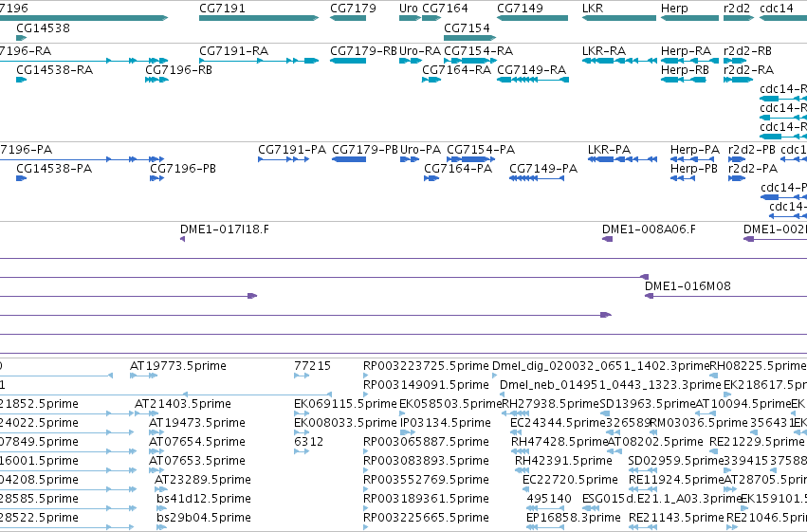Click EST EC22720.5prime

click(525, 489)
